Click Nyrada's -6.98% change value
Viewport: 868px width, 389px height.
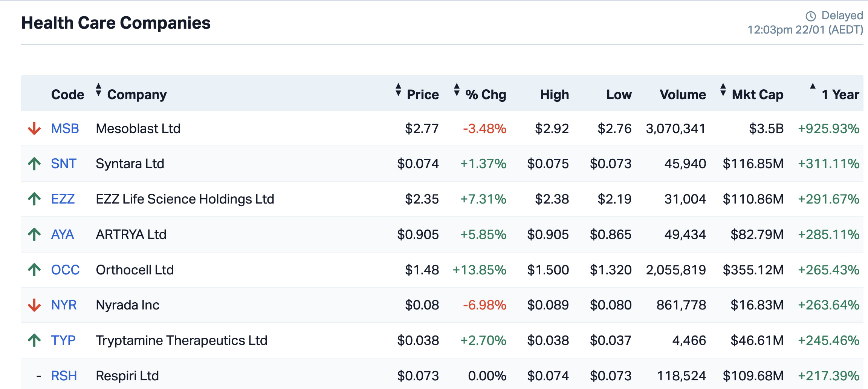tap(484, 305)
